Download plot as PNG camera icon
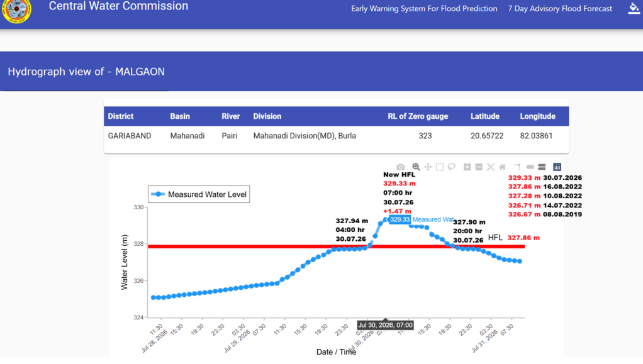Screen dimensions: 643x364 pyautogui.click(x=400, y=167)
